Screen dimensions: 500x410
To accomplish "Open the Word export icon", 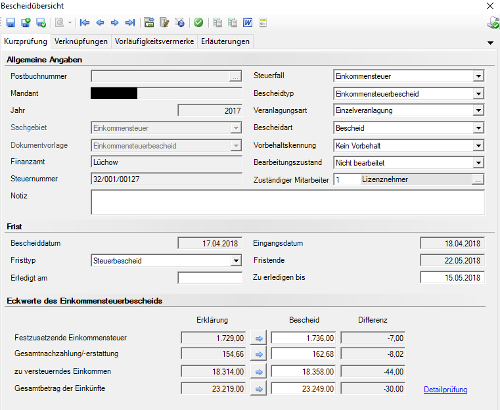I will pyautogui.click(x=248, y=23).
